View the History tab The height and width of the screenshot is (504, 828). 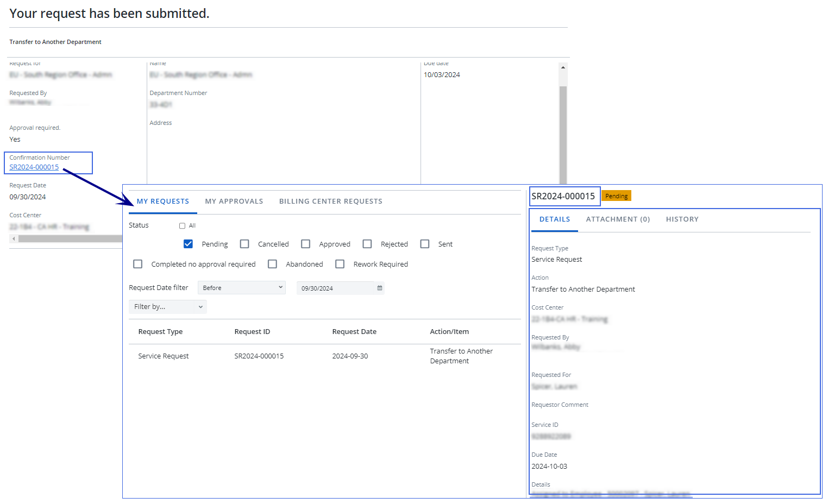point(682,219)
